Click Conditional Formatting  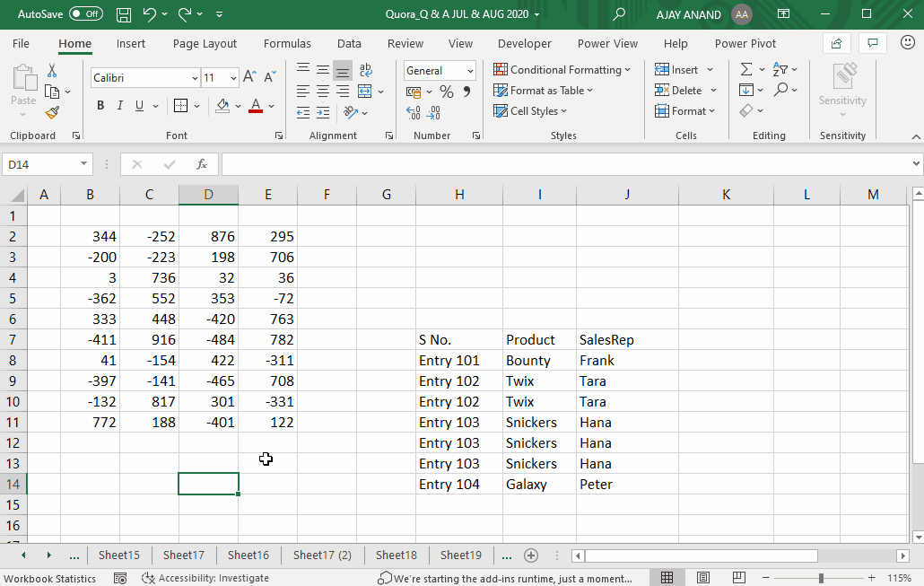coord(563,69)
